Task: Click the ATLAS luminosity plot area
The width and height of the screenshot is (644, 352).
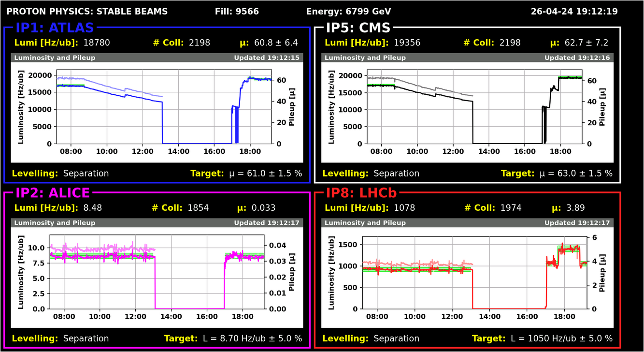Action: point(164,107)
